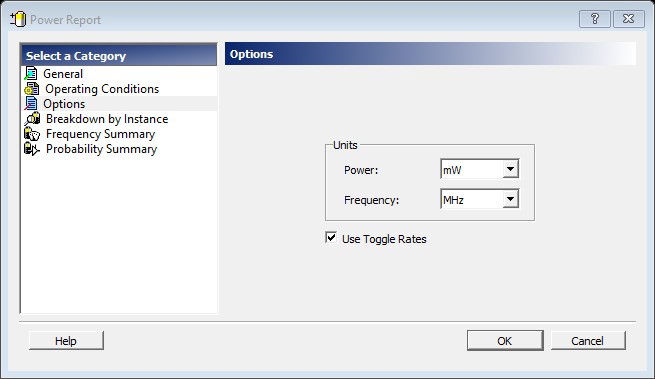Screen dimensions: 655x379
Task: Click the Frequency Summary icon
Action: pos(32,134)
